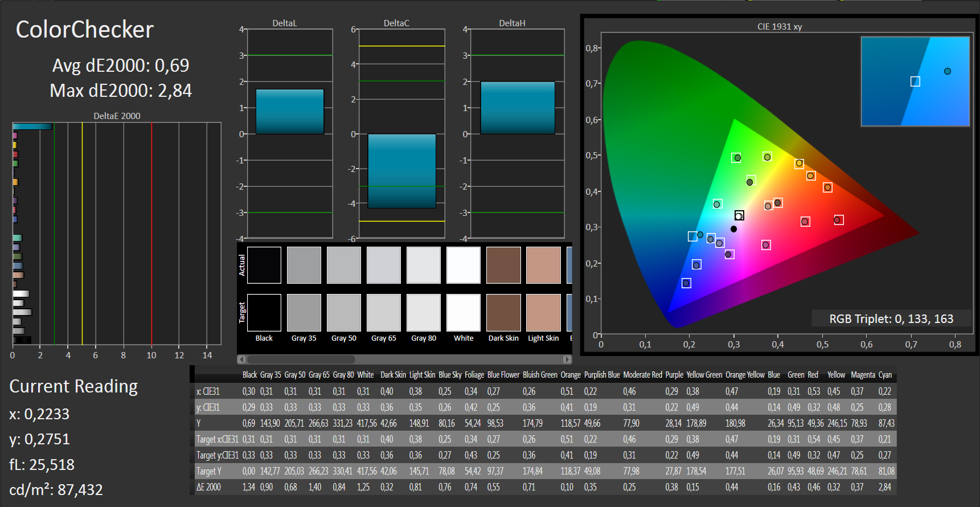Click the RGB Triplet readout

[891, 318]
